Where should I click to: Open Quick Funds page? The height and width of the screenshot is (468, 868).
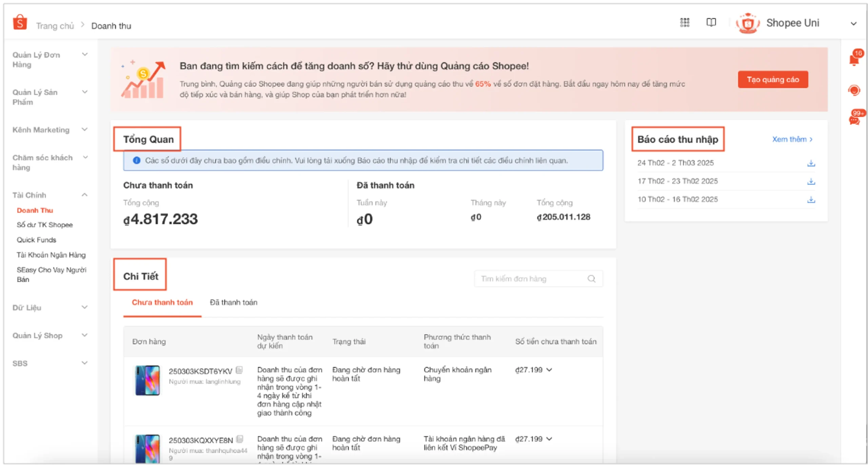[x=36, y=240]
